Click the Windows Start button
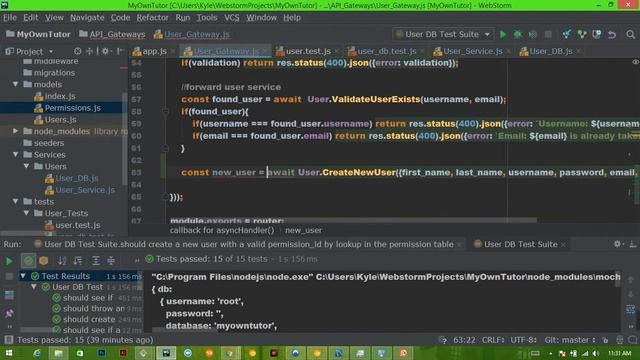The width and height of the screenshot is (640, 360). (x=9, y=353)
